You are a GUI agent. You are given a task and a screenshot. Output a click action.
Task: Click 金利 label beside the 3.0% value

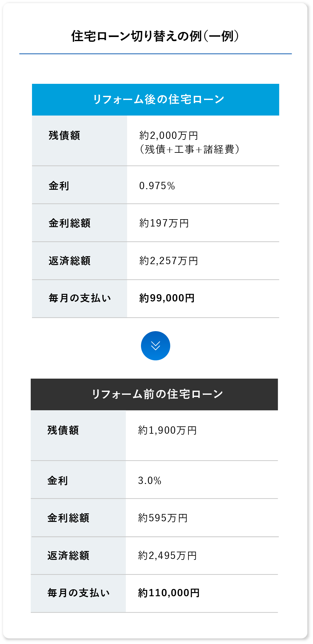pyautogui.click(x=57, y=480)
